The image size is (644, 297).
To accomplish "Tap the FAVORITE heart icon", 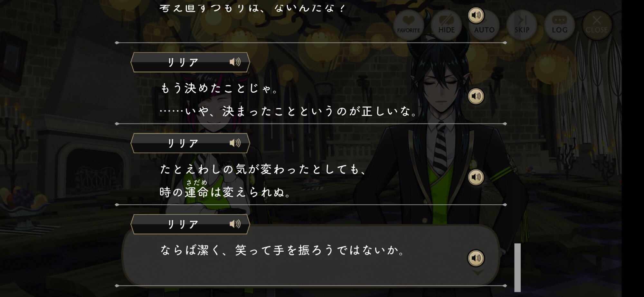I will point(408,25).
